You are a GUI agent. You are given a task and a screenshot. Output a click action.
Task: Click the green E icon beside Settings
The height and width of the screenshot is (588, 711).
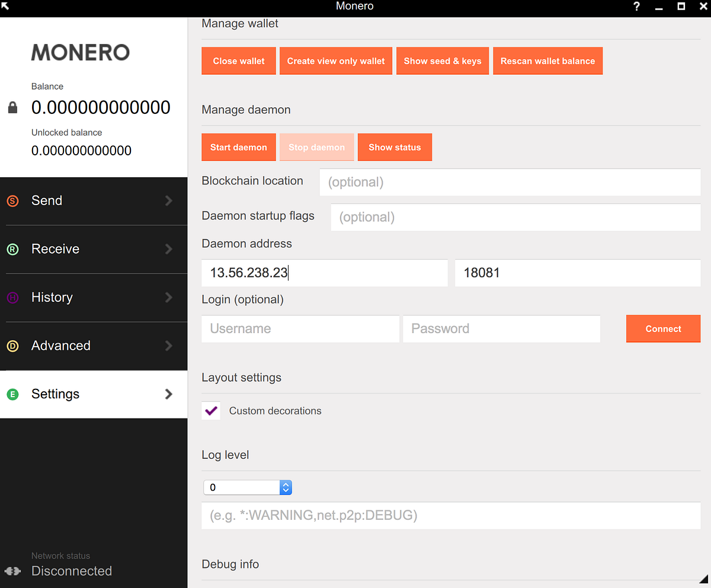[x=12, y=394]
